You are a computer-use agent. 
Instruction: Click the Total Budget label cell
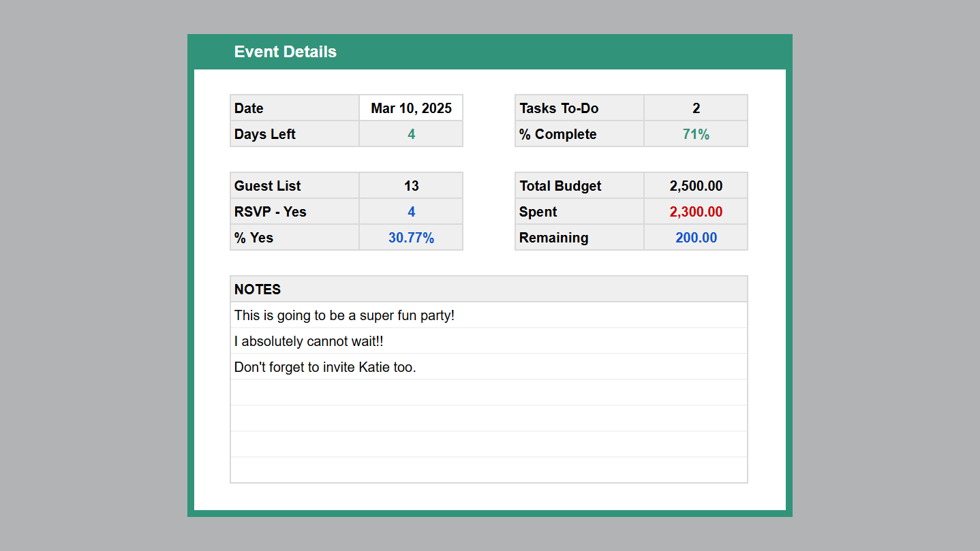[x=579, y=185]
